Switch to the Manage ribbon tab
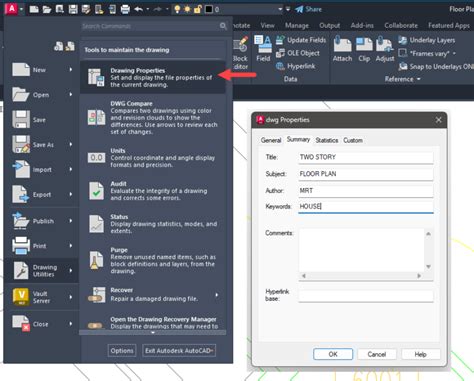 [297, 25]
